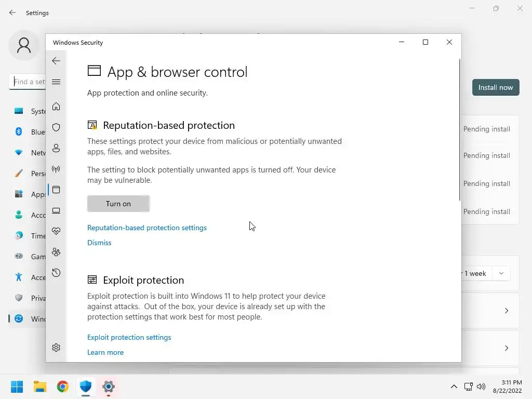Click Learn more under Exploit protection
The image size is (532, 399).
105,352
